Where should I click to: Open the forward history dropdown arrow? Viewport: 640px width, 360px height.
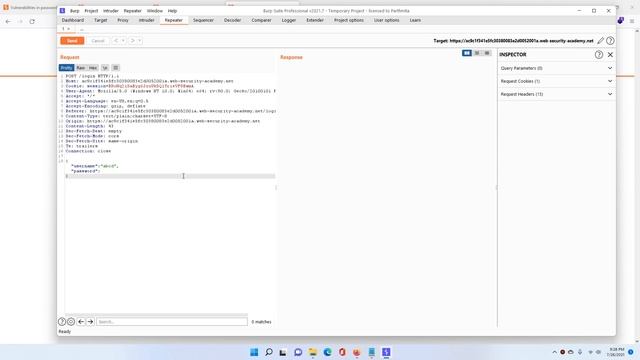click(x=140, y=41)
